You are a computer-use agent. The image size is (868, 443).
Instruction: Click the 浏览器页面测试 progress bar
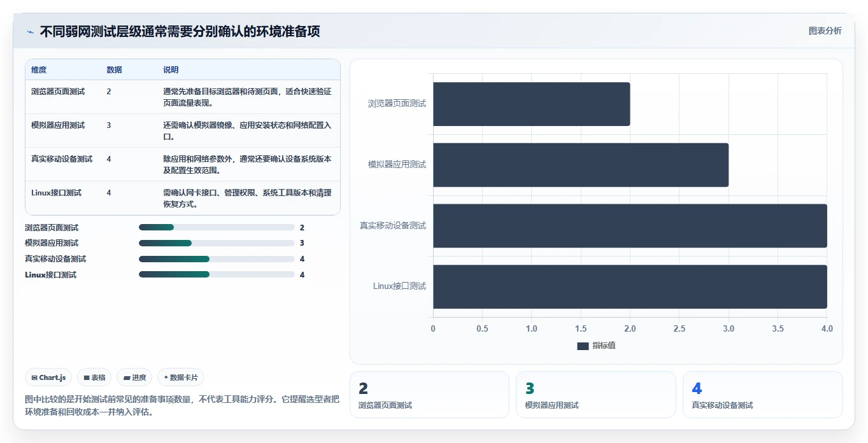tap(217, 227)
